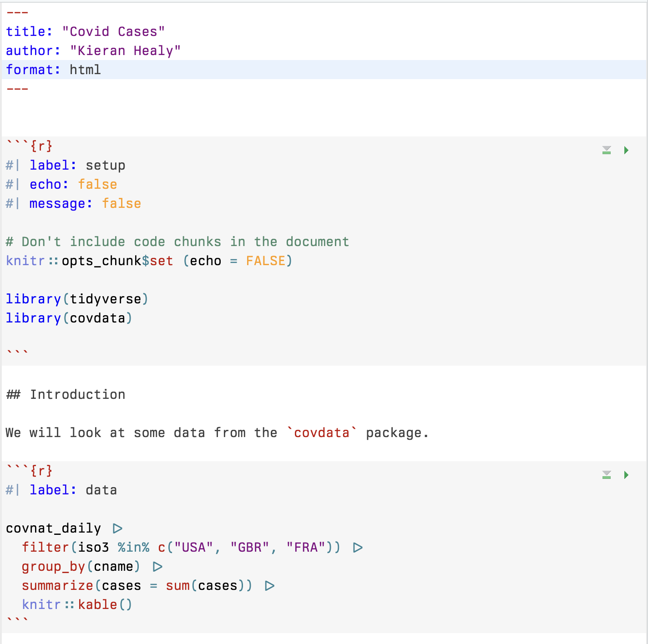The image size is (648, 644).
Task: Run the data chunk with green play icon
Action: (x=627, y=475)
